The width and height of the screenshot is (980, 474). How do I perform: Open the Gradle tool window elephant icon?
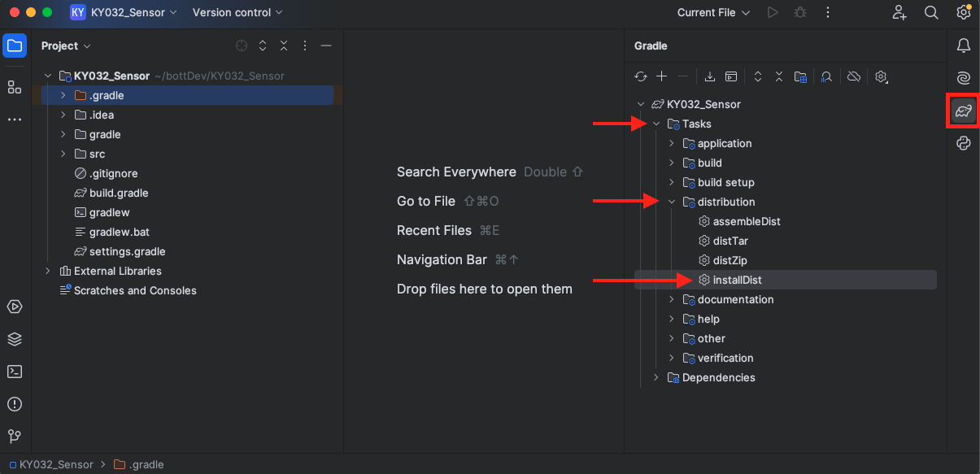click(x=964, y=111)
